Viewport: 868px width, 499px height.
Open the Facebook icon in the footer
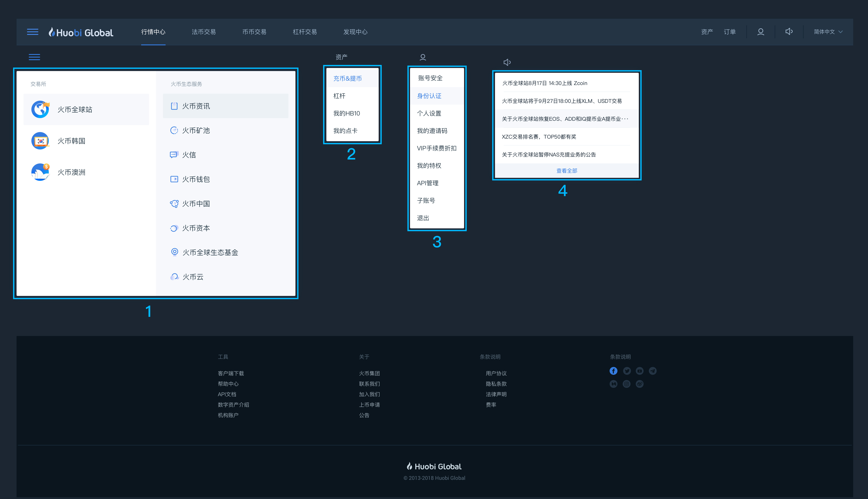tap(613, 371)
